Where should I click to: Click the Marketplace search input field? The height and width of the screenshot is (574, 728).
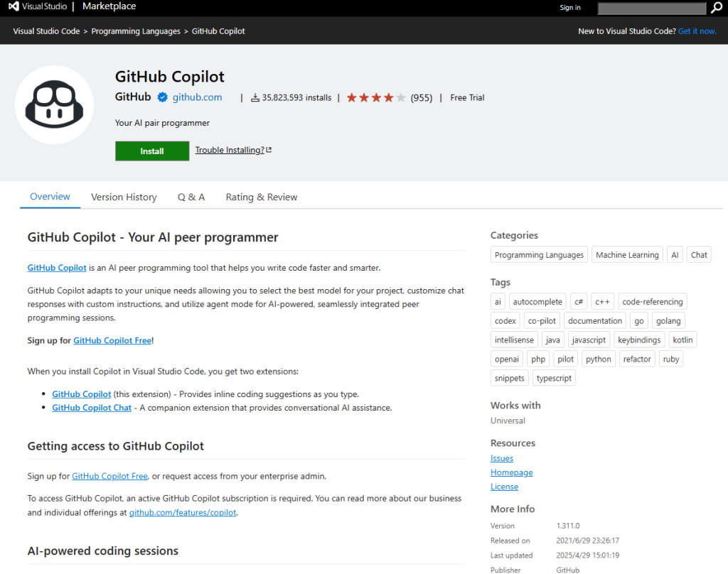click(652, 8)
